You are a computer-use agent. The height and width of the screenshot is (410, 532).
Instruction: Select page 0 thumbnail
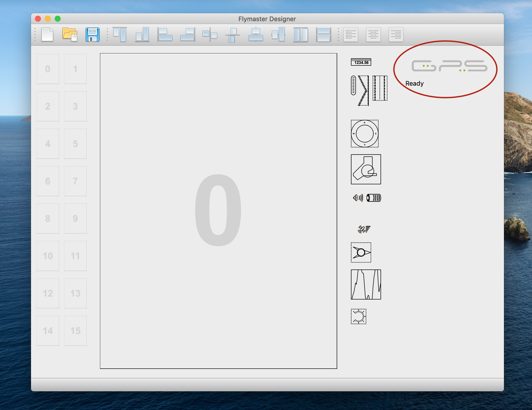tap(48, 69)
